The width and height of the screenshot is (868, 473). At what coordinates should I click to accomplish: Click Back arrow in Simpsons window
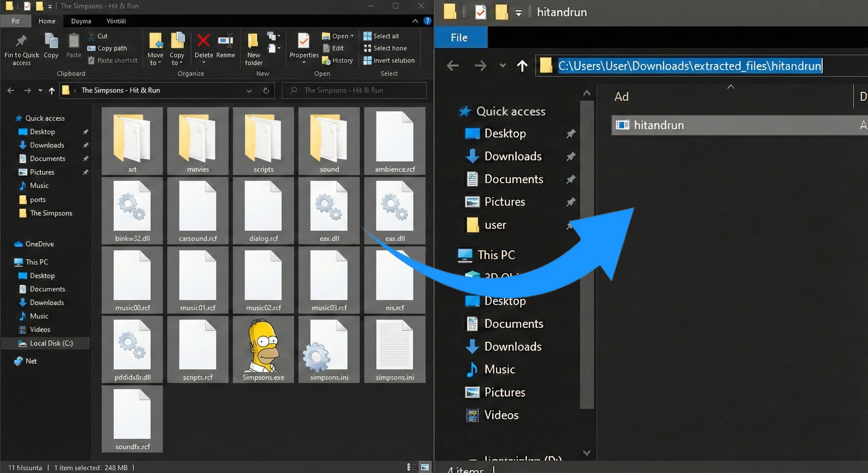11,90
